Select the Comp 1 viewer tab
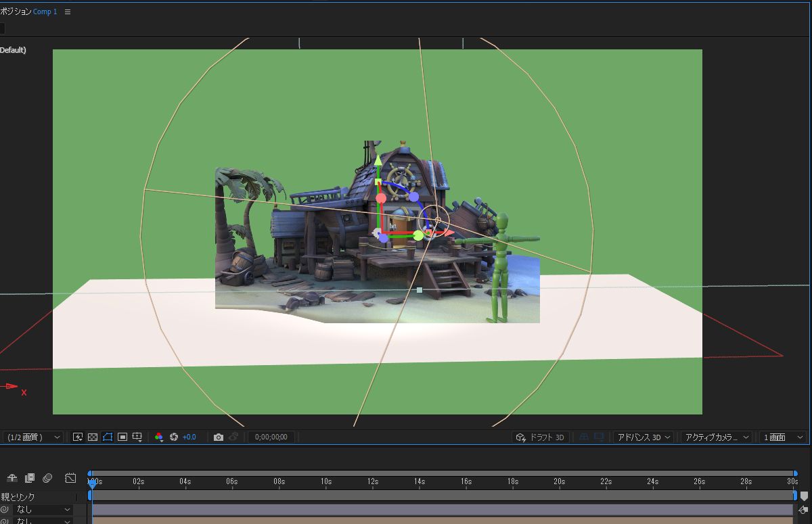Screen dimensions: 812x524 44,11
